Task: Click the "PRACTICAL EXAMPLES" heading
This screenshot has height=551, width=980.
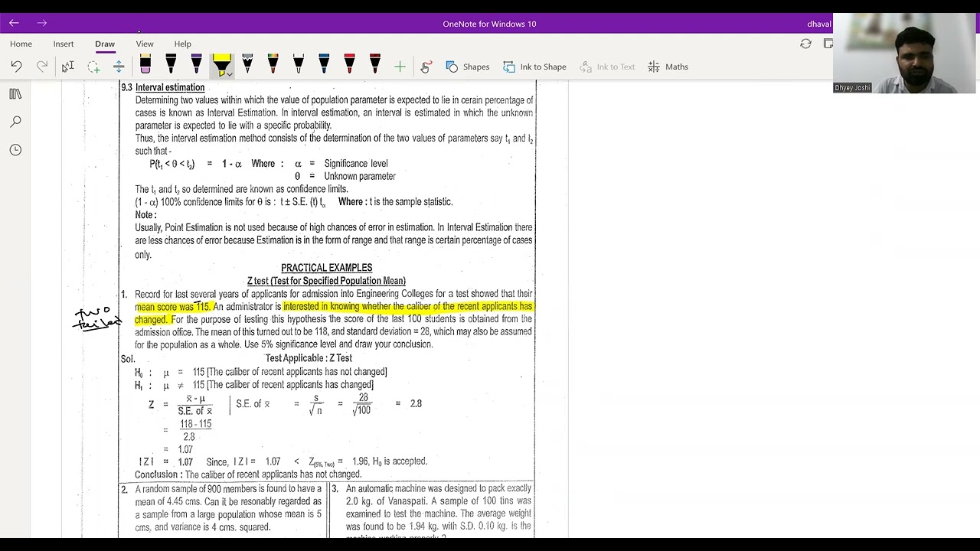Action: 326,268
